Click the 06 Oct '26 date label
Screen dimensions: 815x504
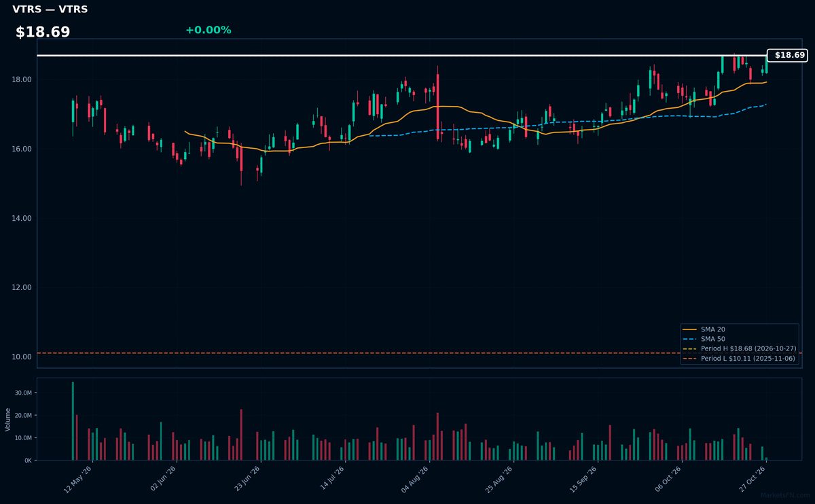[x=668, y=480]
